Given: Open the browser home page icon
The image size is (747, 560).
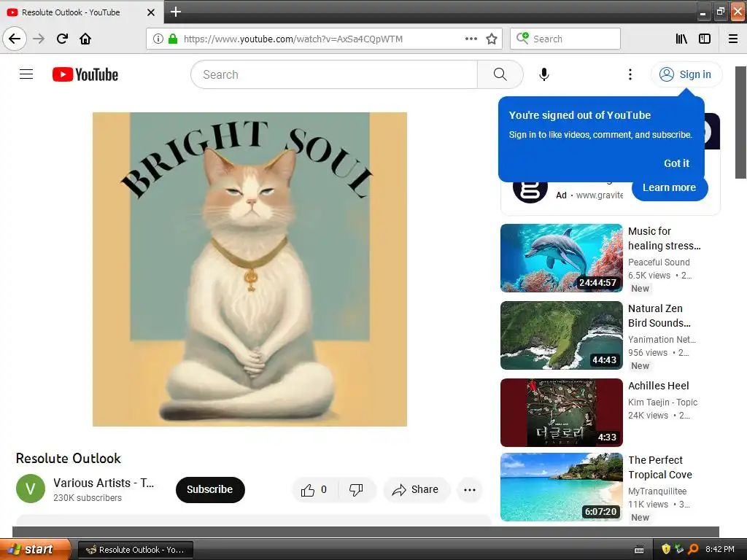Looking at the screenshot, I should 85,39.
